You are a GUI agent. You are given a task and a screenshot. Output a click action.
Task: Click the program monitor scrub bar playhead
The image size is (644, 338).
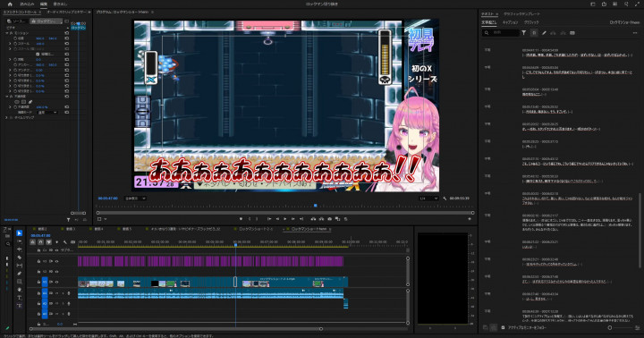coord(316,206)
